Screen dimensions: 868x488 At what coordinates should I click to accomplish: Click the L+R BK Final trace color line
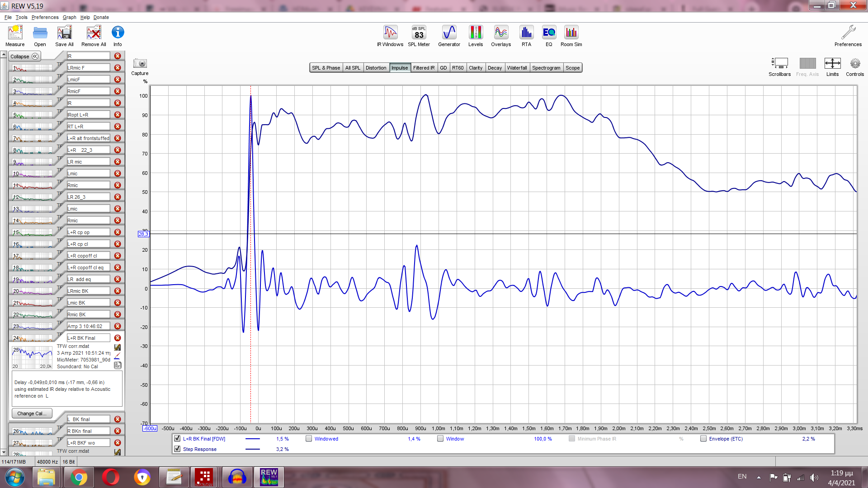click(253, 439)
